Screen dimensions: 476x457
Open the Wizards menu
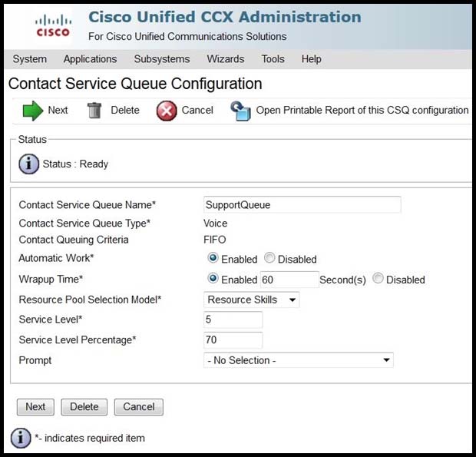(x=226, y=59)
